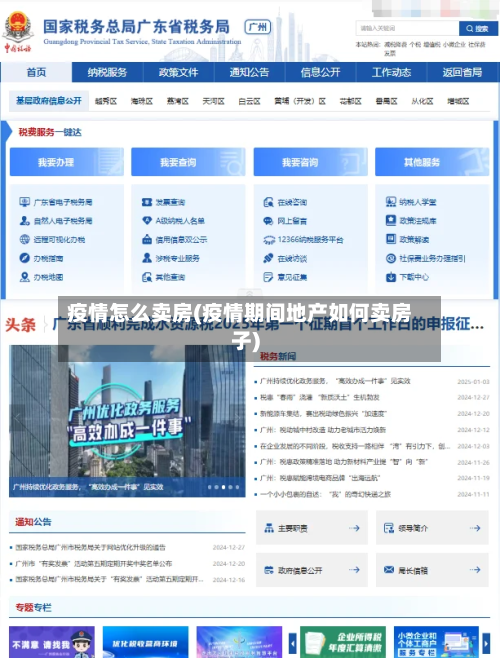Click the first carousel dot indicator
This screenshot has width=500, height=658.
tap(209, 487)
